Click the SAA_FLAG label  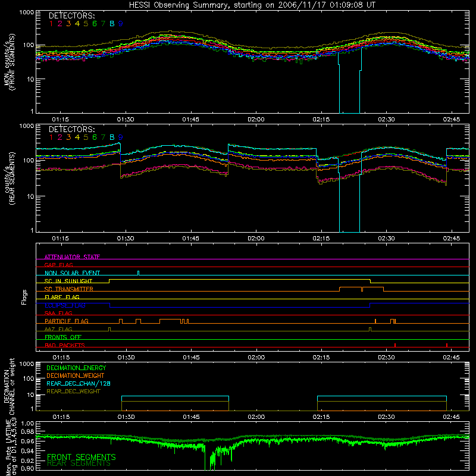[x=58, y=313]
